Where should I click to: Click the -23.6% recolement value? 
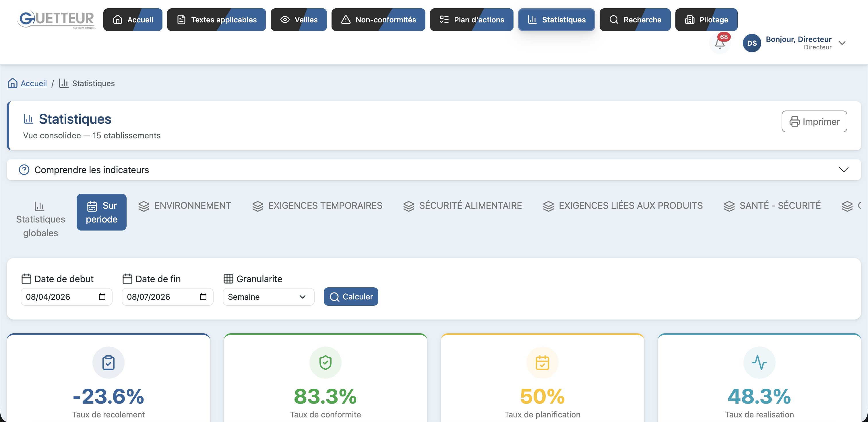(108, 396)
